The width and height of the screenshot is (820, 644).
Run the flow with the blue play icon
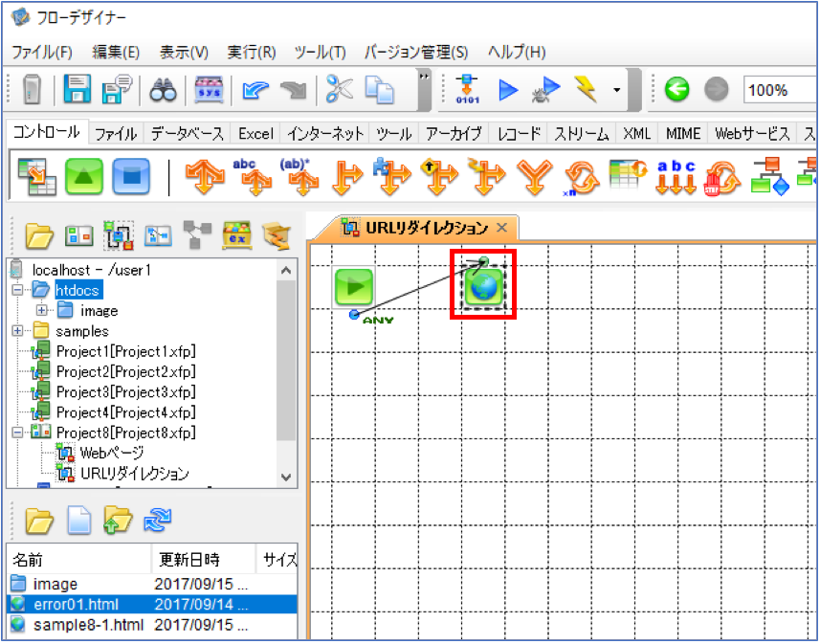tap(507, 89)
